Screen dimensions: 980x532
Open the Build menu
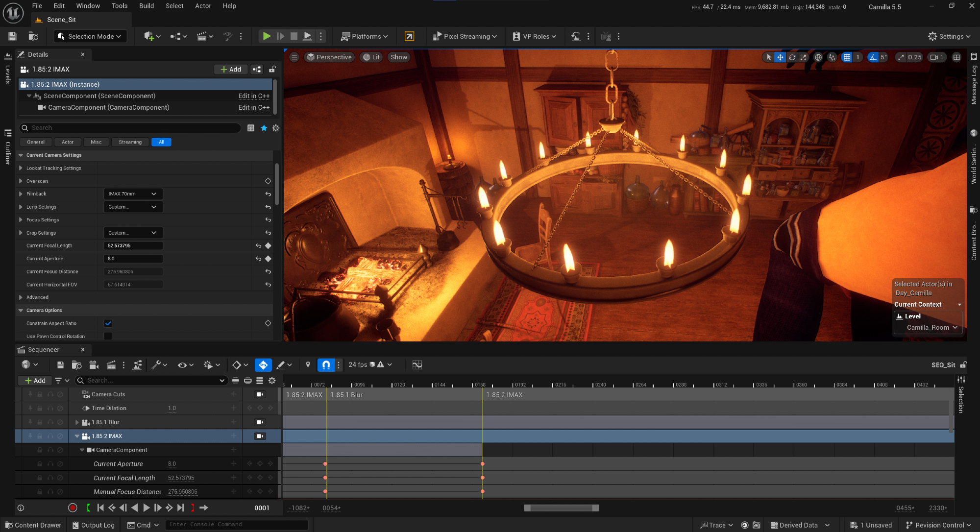tap(146, 6)
